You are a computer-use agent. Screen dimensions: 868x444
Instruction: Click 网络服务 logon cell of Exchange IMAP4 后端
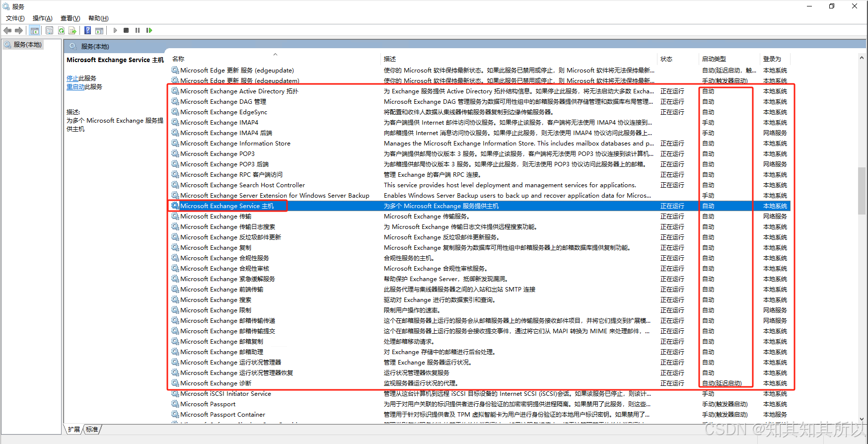[x=775, y=133]
